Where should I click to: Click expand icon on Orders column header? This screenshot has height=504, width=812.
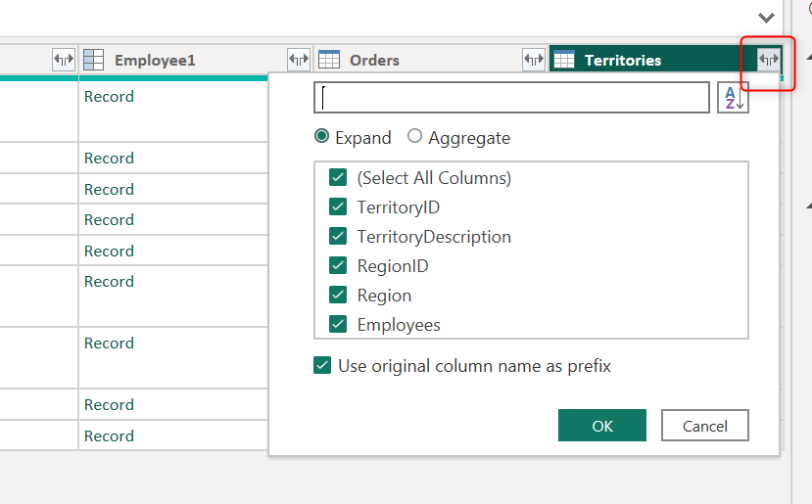coord(534,60)
